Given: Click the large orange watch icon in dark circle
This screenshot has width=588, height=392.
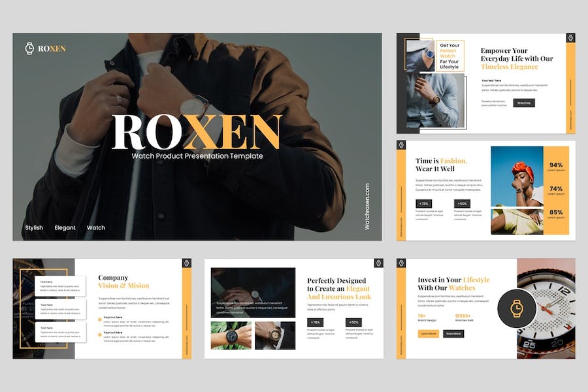Looking at the screenshot, I should click(516, 308).
